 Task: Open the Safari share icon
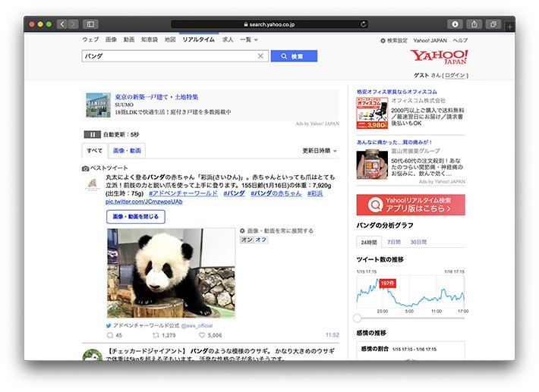click(474, 24)
